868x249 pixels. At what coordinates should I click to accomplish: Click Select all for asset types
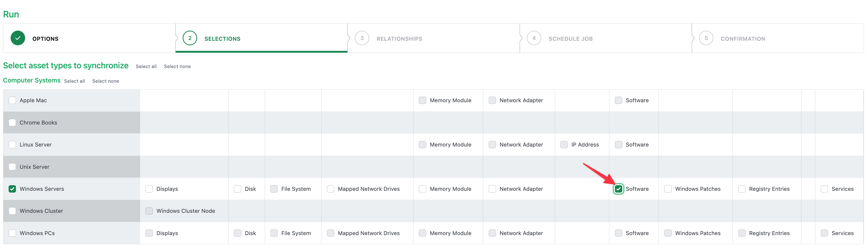pyautogui.click(x=146, y=66)
